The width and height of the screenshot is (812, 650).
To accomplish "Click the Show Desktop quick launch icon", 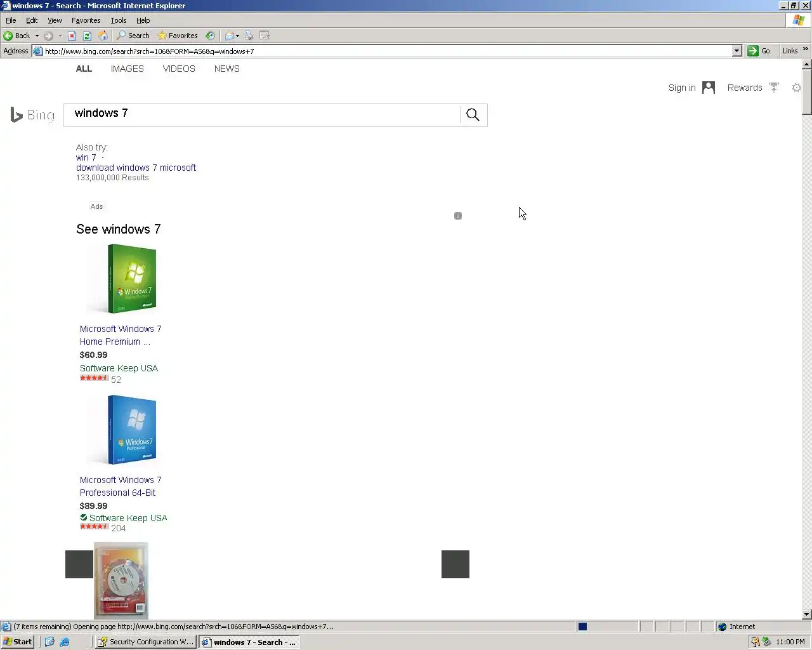I will 49,642.
